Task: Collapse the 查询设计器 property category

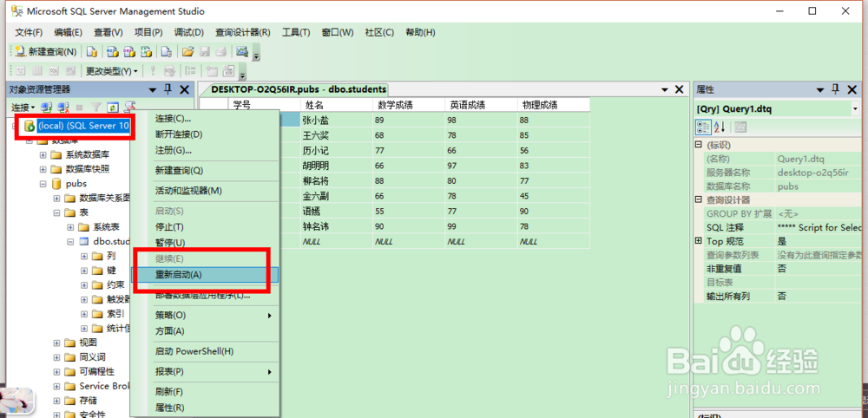Action: pyautogui.click(x=699, y=199)
